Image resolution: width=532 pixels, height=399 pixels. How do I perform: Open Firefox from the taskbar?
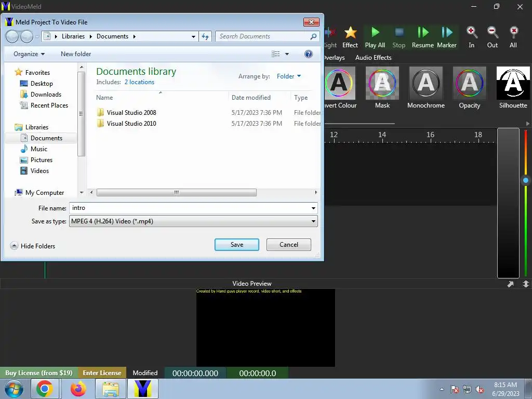pyautogui.click(x=78, y=389)
